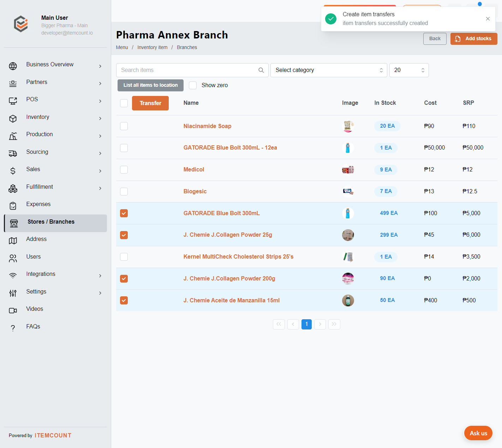The image size is (502, 448).
Task: Open the page size 20 dropdown
Action: click(x=409, y=70)
